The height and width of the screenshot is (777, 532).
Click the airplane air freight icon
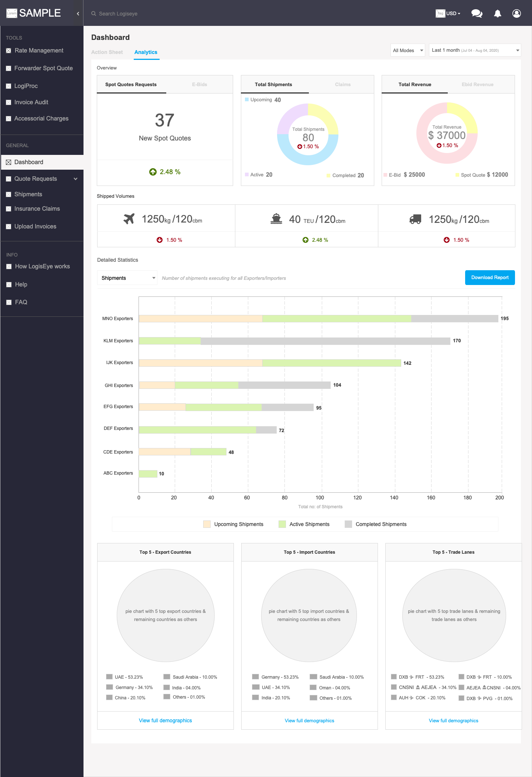(x=129, y=219)
